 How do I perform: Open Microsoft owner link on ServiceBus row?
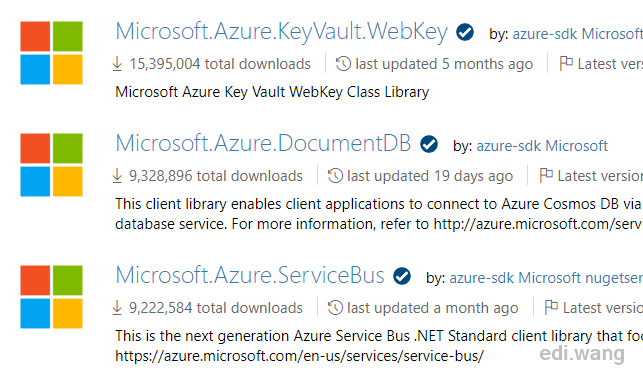550,278
